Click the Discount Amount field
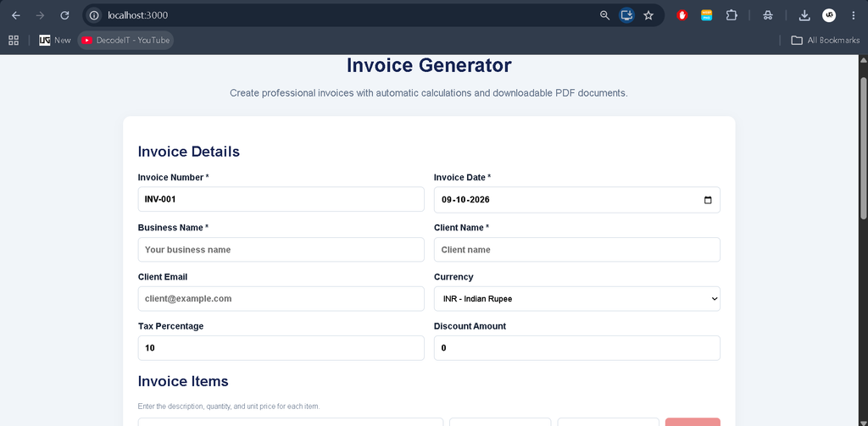This screenshot has width=868, height=426. pos(576,348)
